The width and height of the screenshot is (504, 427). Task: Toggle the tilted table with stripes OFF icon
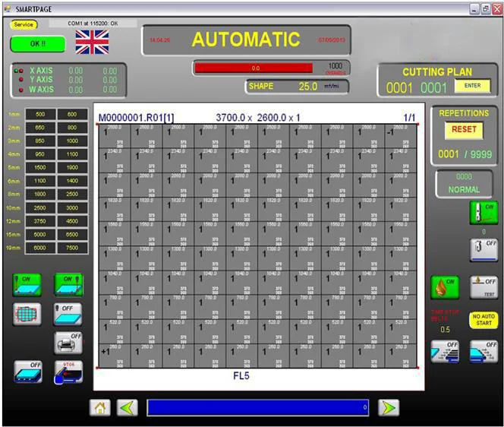[445, 352]
